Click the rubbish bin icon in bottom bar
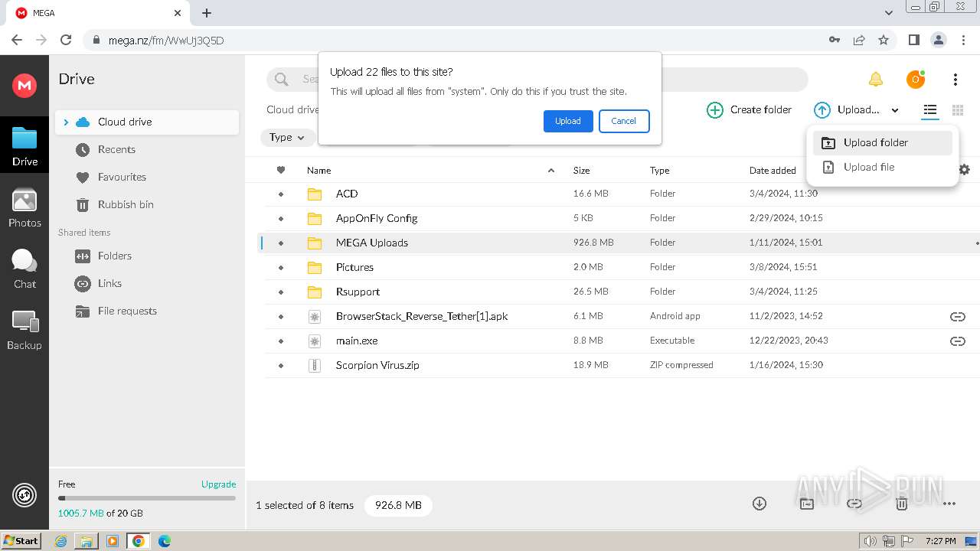The image size is (980, 551). [902, 504]
